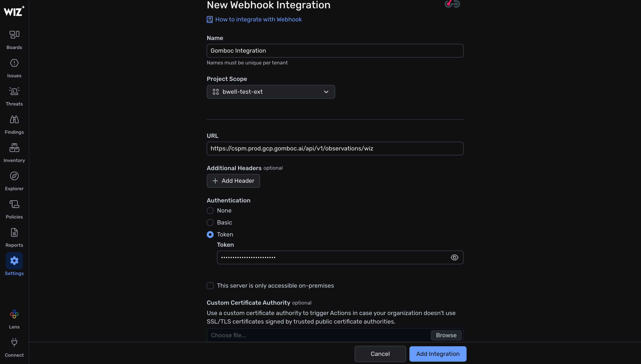This screenshot has width=641, height=364.
Task: Reveal the token with eye icon
Action: tap(454, 257)
